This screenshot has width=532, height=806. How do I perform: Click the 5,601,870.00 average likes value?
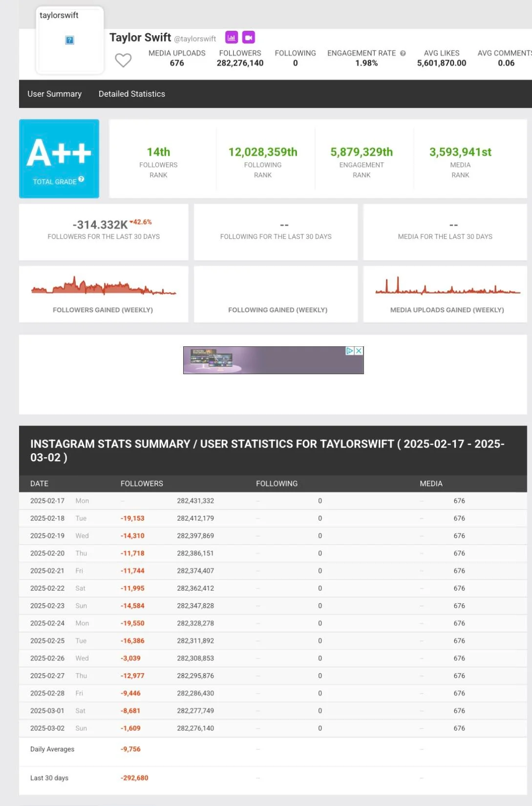click(x=442, y=63)
